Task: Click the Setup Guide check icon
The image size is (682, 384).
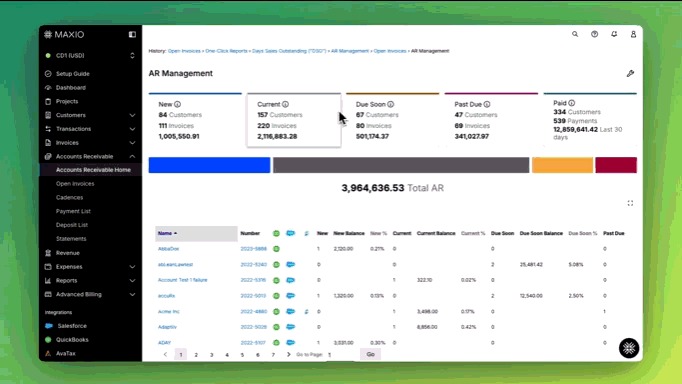Action: pyautogui.click(x=48, y=74)
